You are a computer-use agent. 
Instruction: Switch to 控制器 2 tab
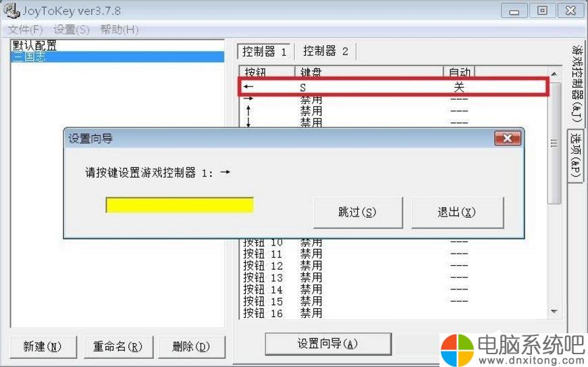click(325, 51)
